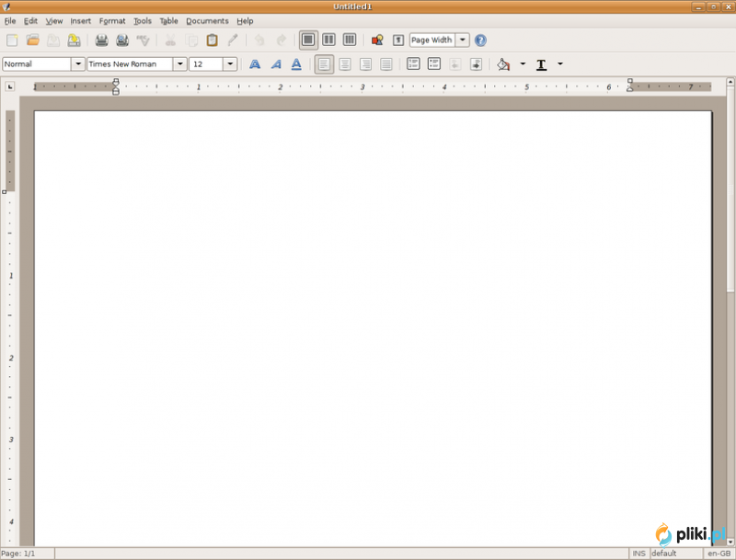The image size is (736, 560).
Task: Open font color dropdown arrow
Action: (560, 63)
